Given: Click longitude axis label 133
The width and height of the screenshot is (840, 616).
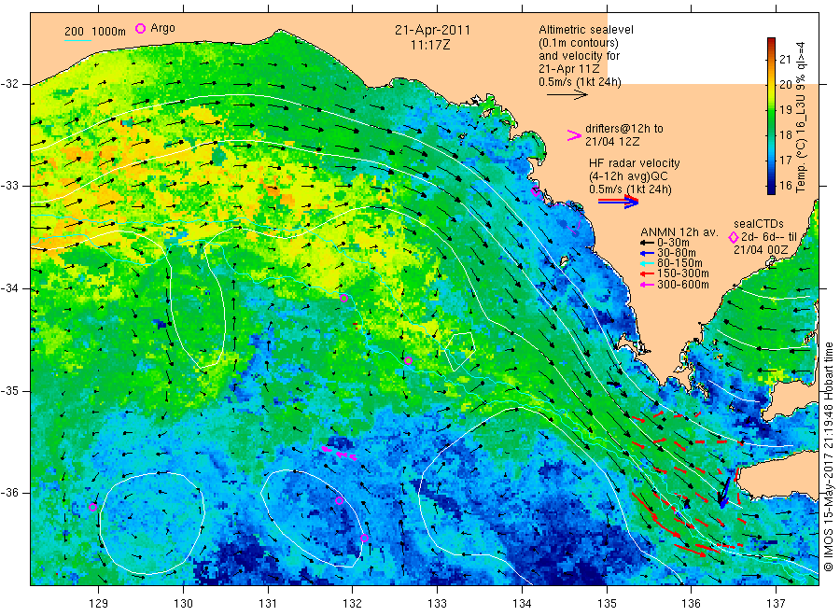Looking at the screenshot, I should pos(437,604).
